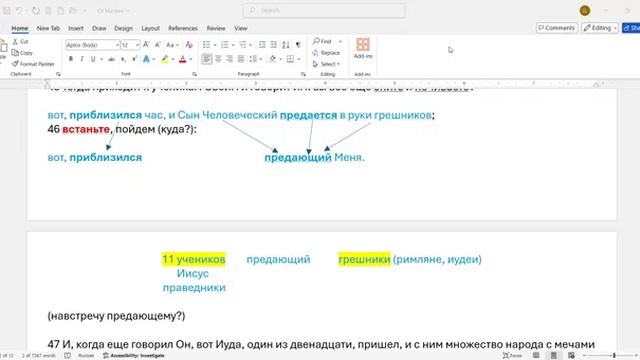The height and width of the screenshot is (360, 640).
Task: Open line and paragraph spacing options
Action: (x=255, y=59)
